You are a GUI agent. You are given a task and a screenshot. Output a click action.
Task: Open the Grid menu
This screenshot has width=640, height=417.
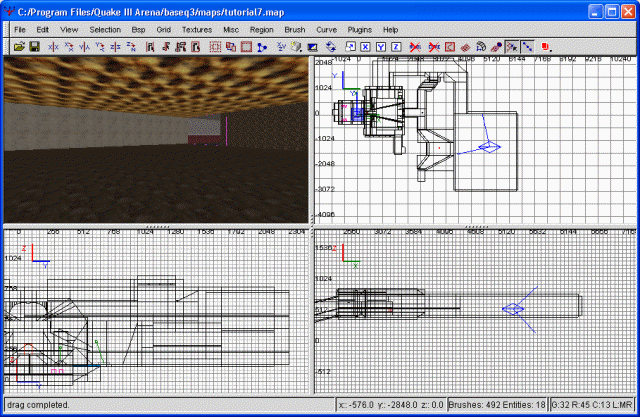point(163,30)
